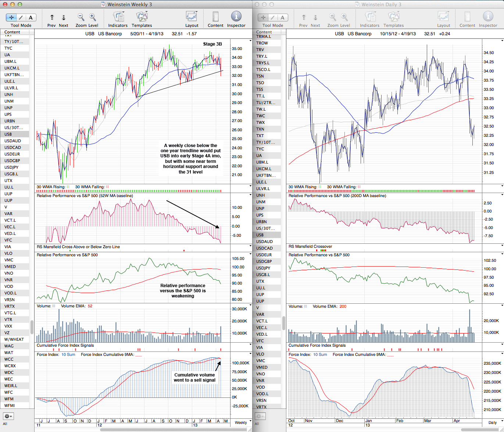Zoom out using the minus magnifier in the Weekly window
Viewport: 504px width, 432px height.
tap(81, 17)
